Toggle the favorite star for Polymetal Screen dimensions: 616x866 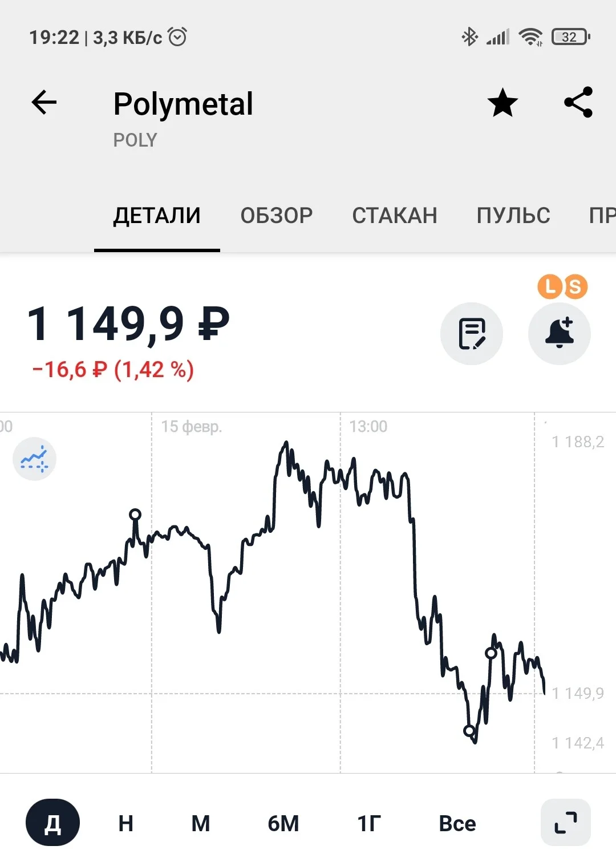(x=502, y=103)
